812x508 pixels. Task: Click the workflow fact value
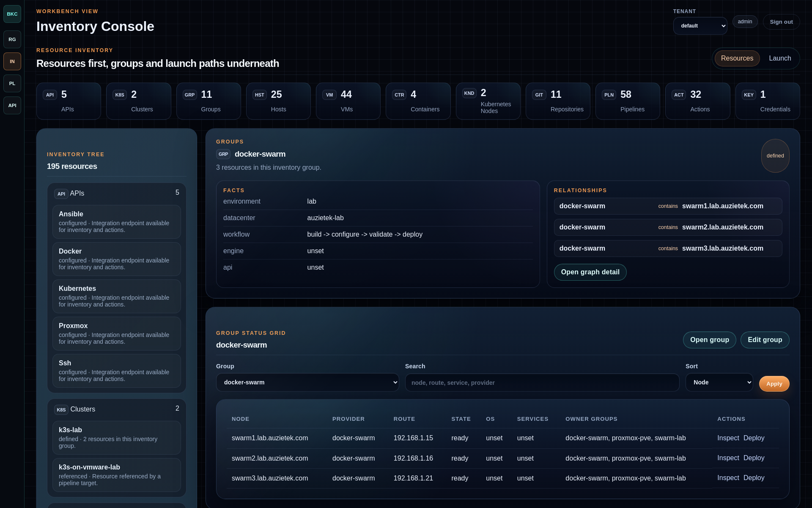point(365,235)
